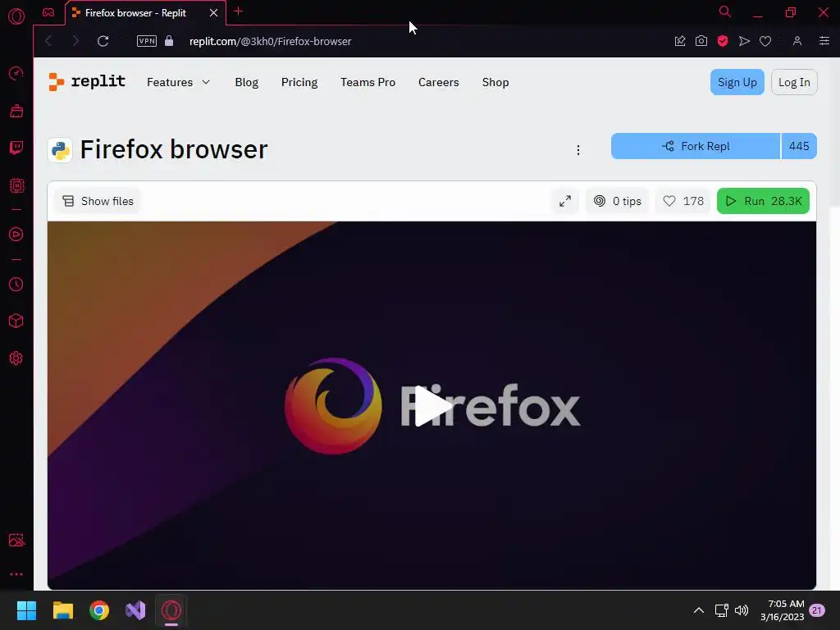This screenshot has height=630, width=840.
Task: Open the Blog menu link
Action: (246, 83)
